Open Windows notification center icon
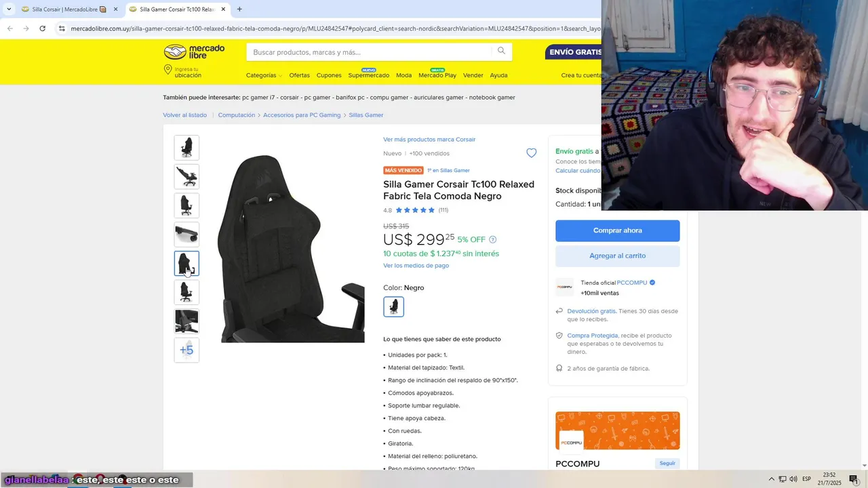868x488 pixels. [x=853, y=479]
